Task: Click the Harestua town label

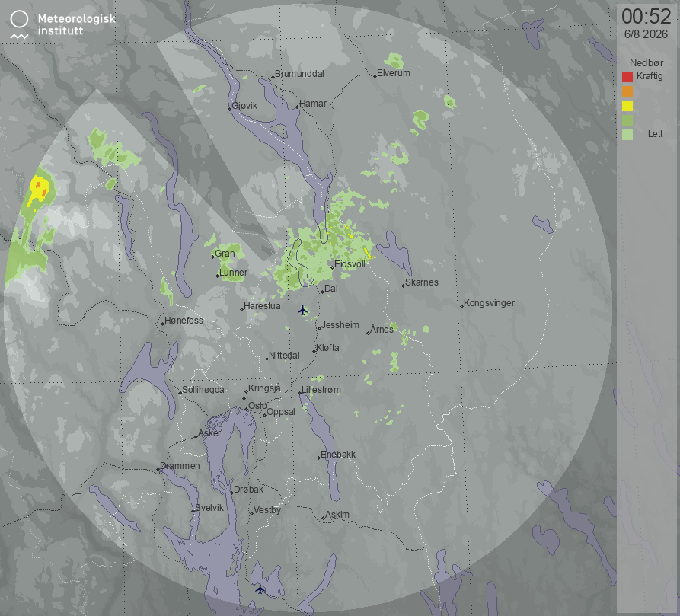Action: [x=262, y=306]
